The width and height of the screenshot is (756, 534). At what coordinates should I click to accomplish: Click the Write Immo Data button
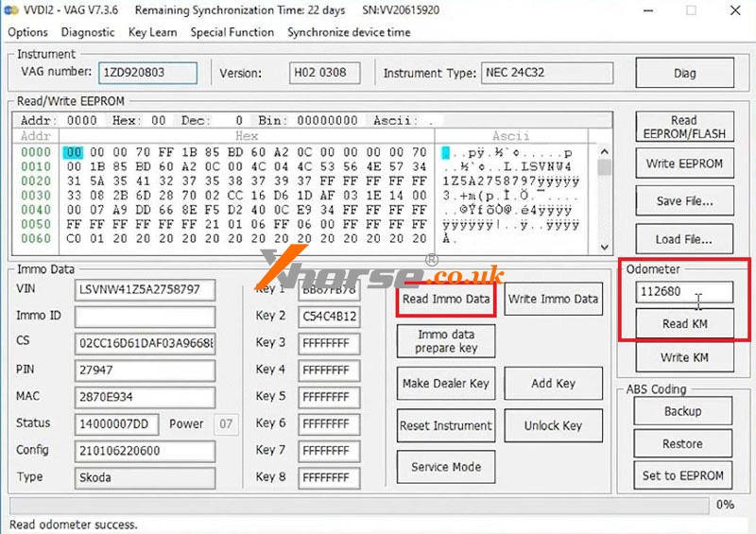(553, 300)
